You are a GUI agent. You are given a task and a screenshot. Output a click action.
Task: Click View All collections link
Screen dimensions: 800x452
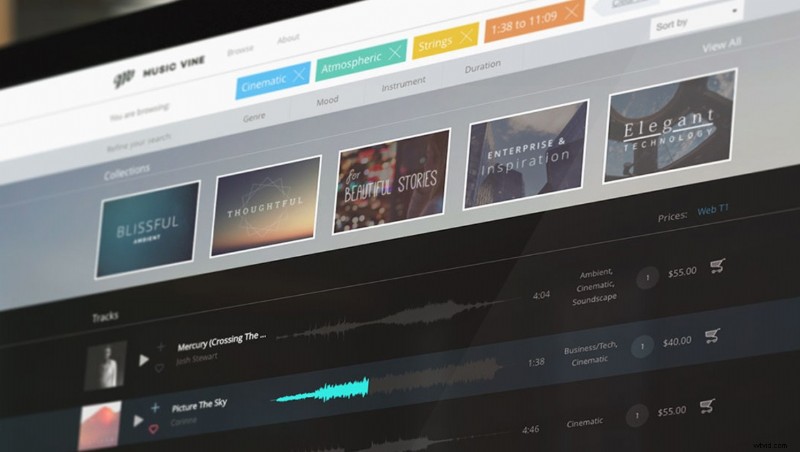point(721,45)
